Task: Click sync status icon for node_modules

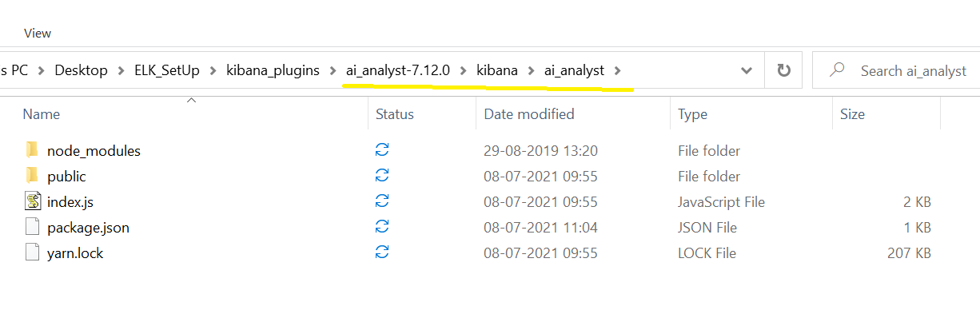Action: click(x=382, y=150)
